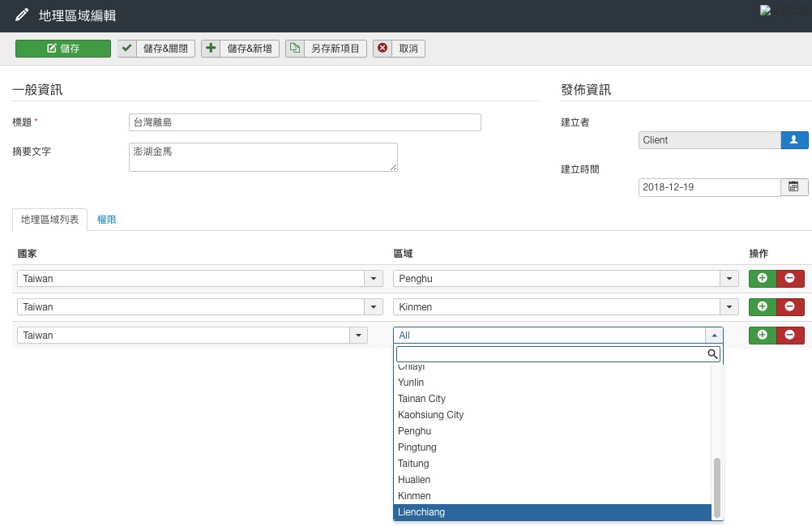Select the 地理區域列表 tab

[x=50, y=220]
